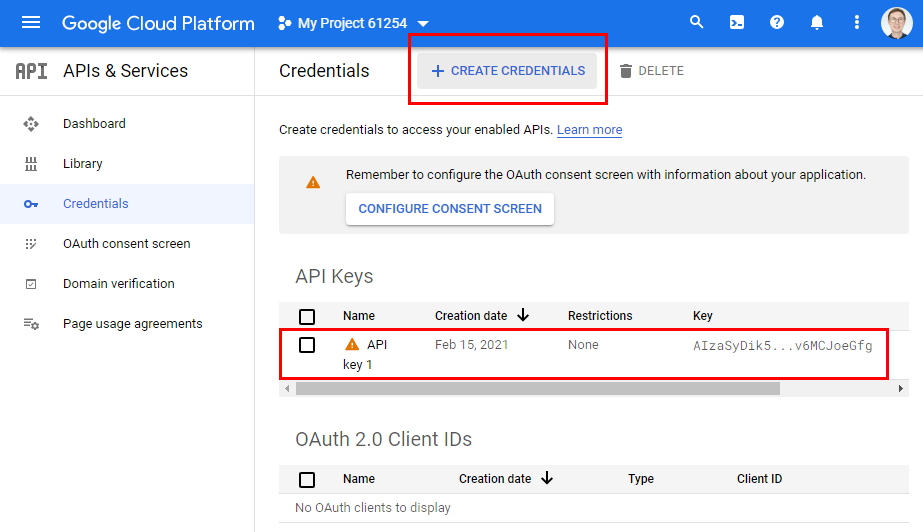Click the Google Cloud Platform logo text
The height and width of the screenshot is (532, 923).
pos(158,23)
